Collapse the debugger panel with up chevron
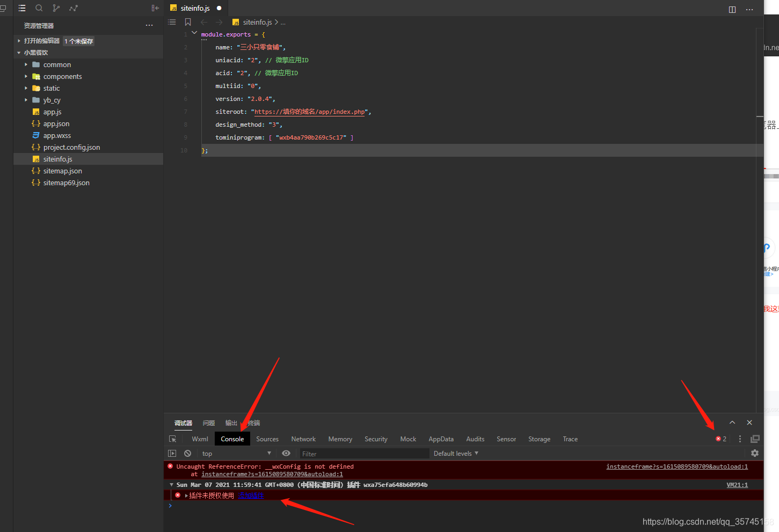The image size is (779, 532). click(x=732, y=422)
